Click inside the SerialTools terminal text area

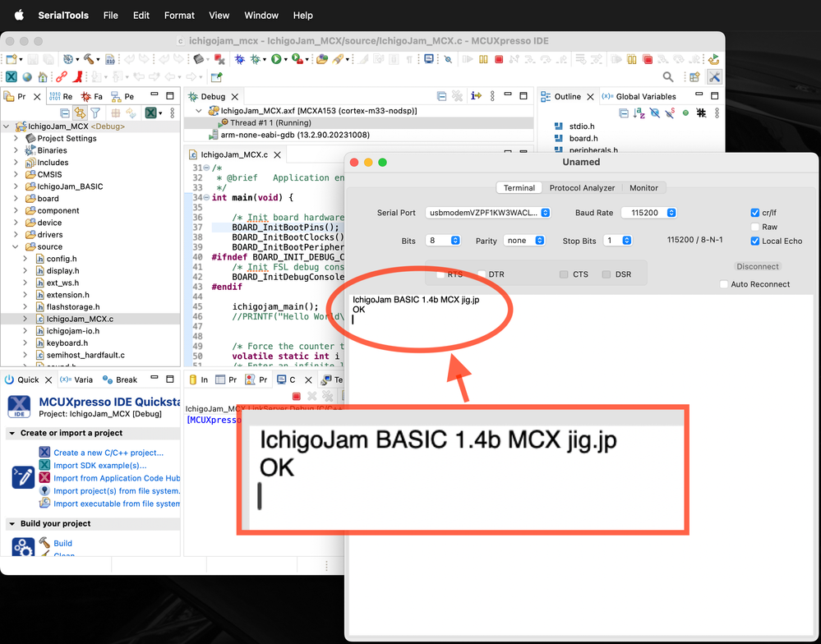point(581,466)
